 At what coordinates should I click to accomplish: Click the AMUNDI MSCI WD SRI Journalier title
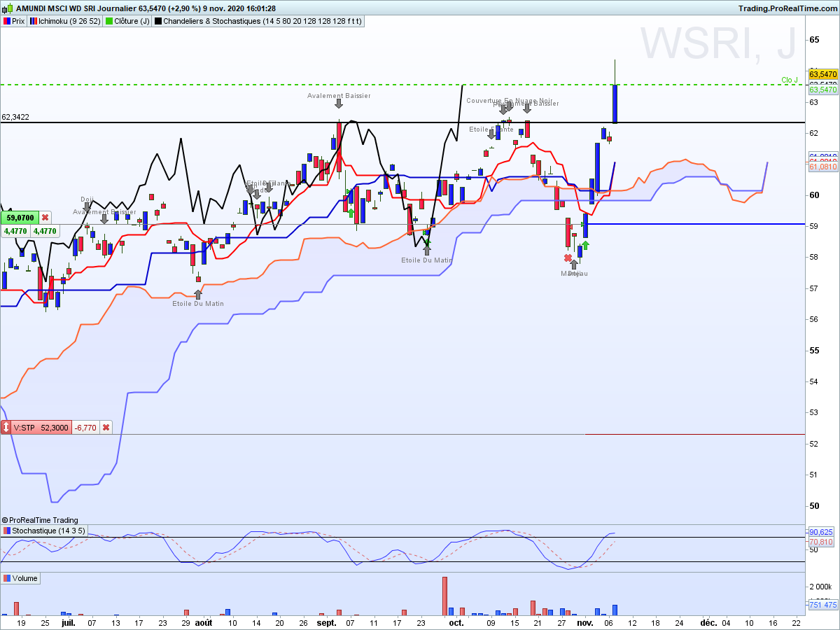click(76, 8)
